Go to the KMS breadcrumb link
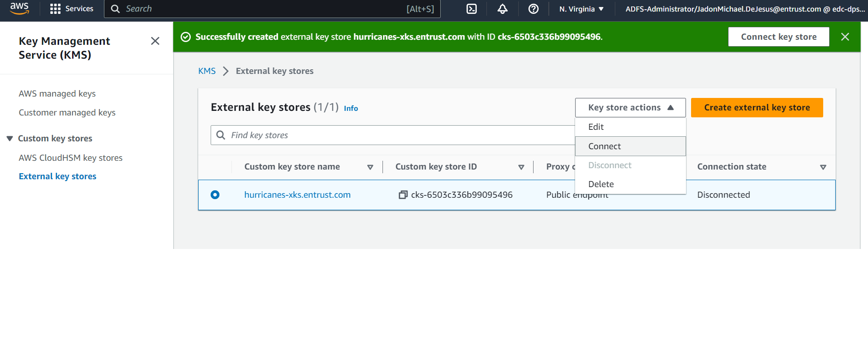This screenshot has width=868, height=340. (x=207, y=71)
